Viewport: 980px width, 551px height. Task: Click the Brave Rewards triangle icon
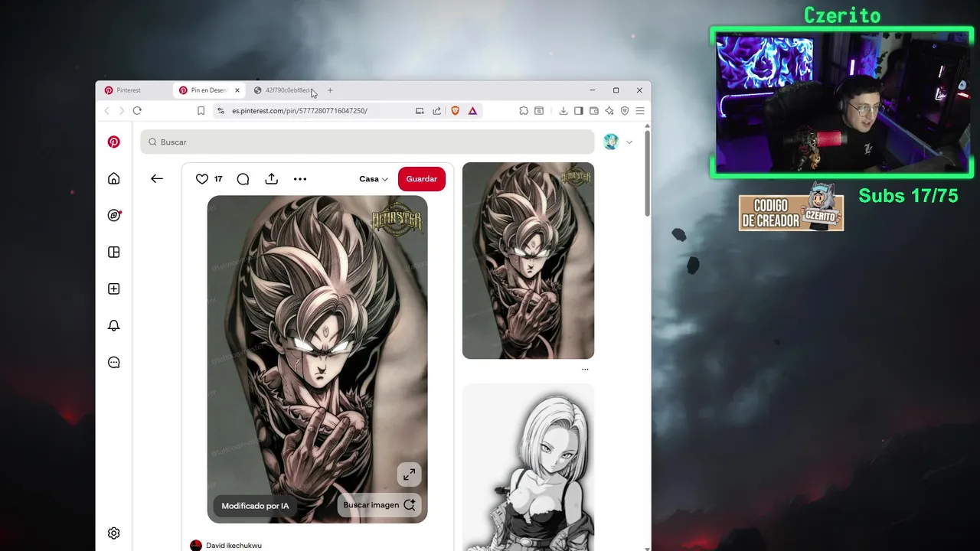point(472,111)
